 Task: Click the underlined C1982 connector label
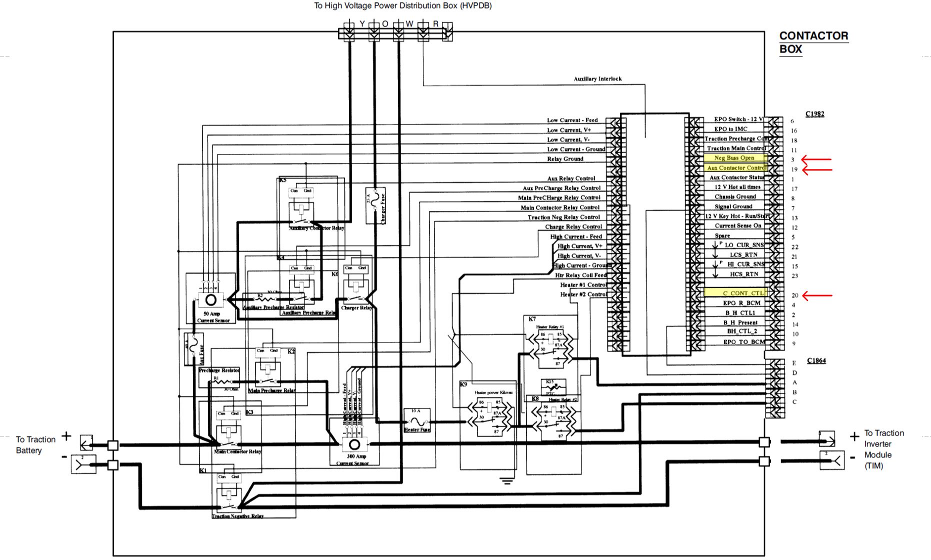tap(814, 114)
